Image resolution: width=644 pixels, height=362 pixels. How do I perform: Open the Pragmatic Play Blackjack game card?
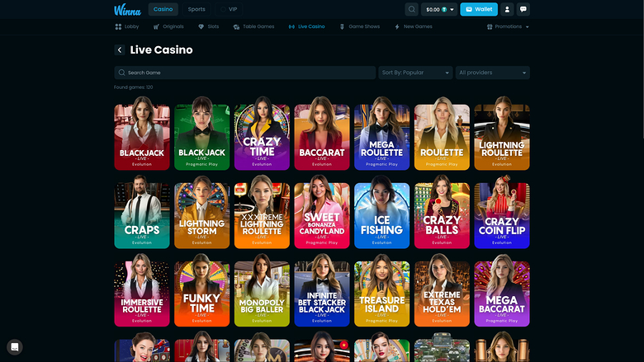coord(201,134)
